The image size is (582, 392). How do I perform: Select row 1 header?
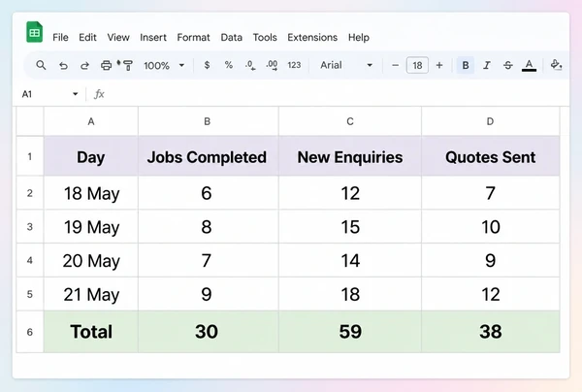[x=30, y=156]
